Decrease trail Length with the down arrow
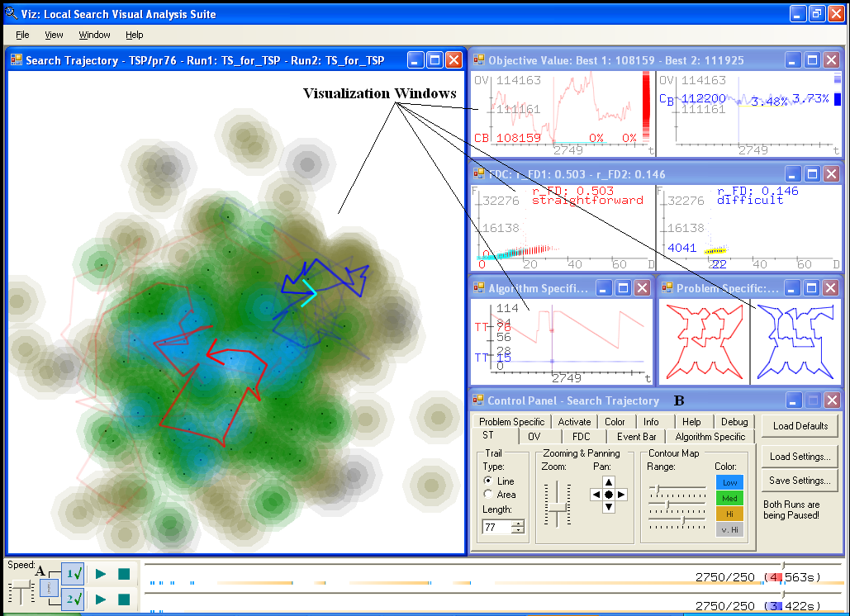The width and height of the screenshot is (850, 616). [x=520, y=530]
